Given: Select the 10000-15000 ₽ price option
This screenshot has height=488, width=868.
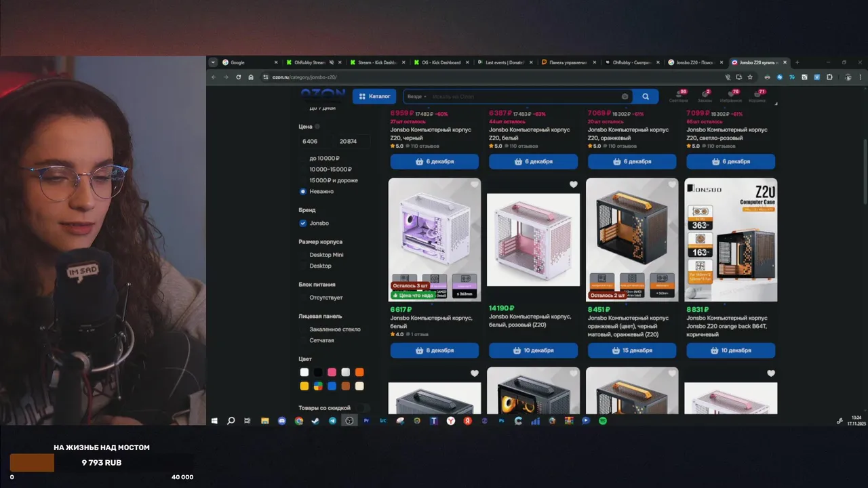Looking at the screenshot, I should pos(303,169).
